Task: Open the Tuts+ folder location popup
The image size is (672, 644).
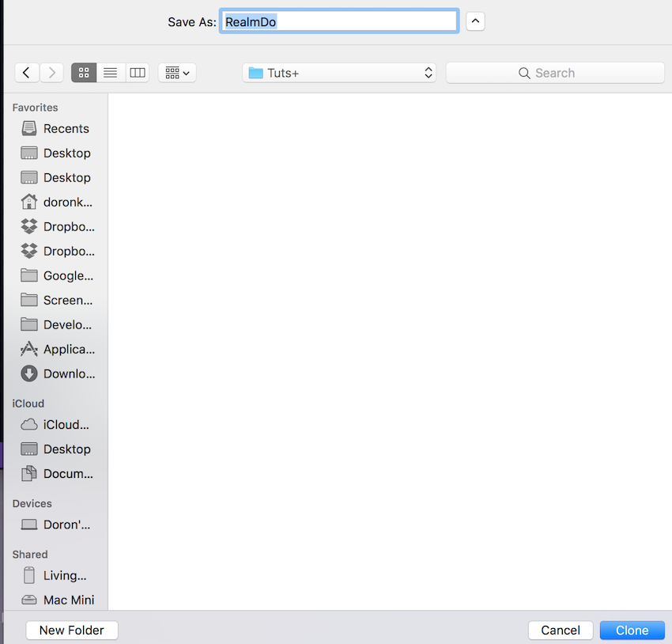Action: tap(339, 73)
